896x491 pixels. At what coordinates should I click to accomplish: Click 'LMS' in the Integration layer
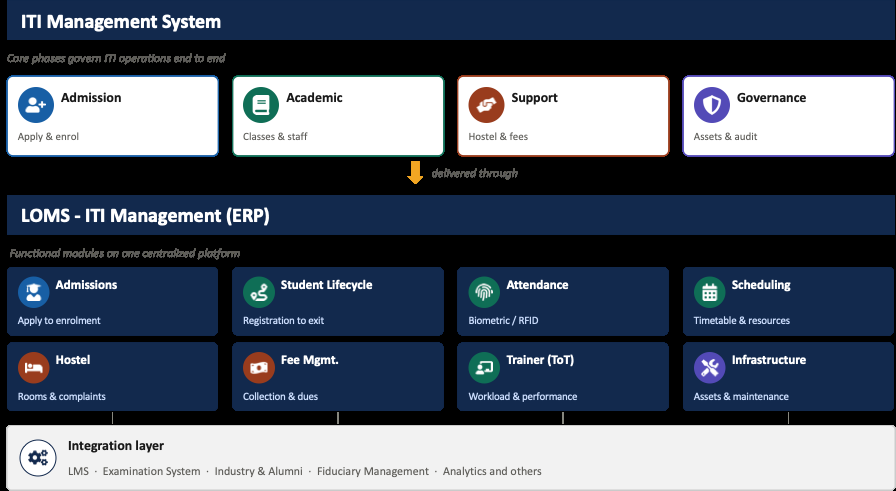tap(78, 472)
